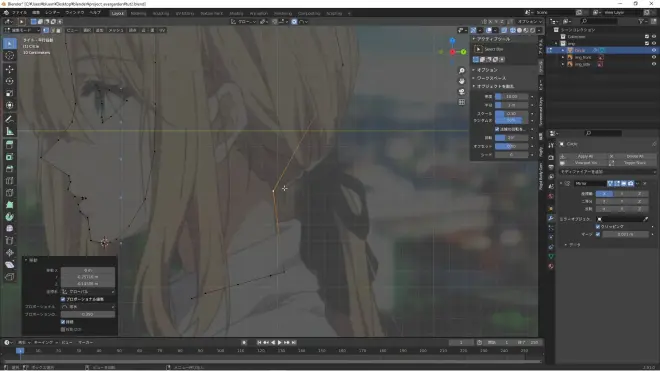Open the Render properties tab icon
The height and width of the screenshot is (371, 660).
(x=551, y=157)
